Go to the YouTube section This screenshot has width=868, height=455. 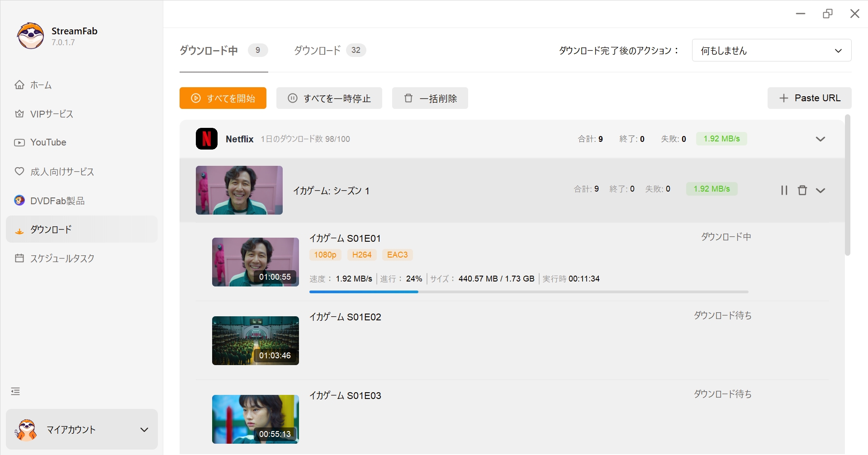pyautogui.click(x=48, y=142)
